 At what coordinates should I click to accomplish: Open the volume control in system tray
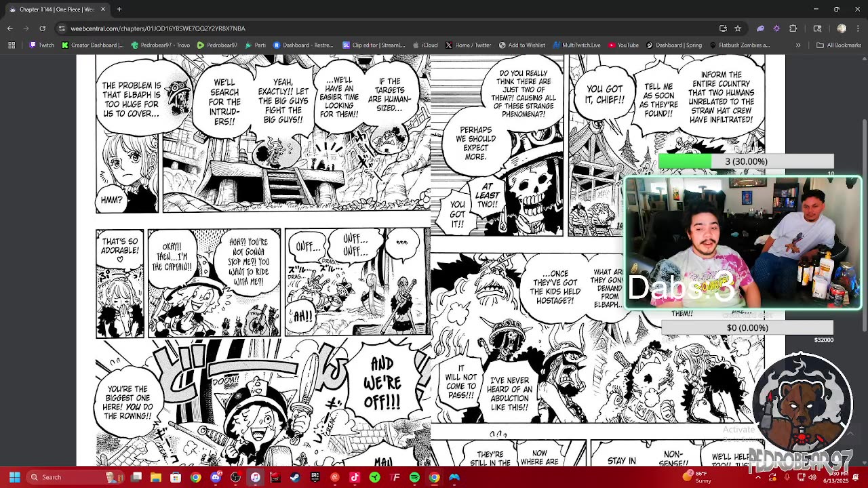812,477
